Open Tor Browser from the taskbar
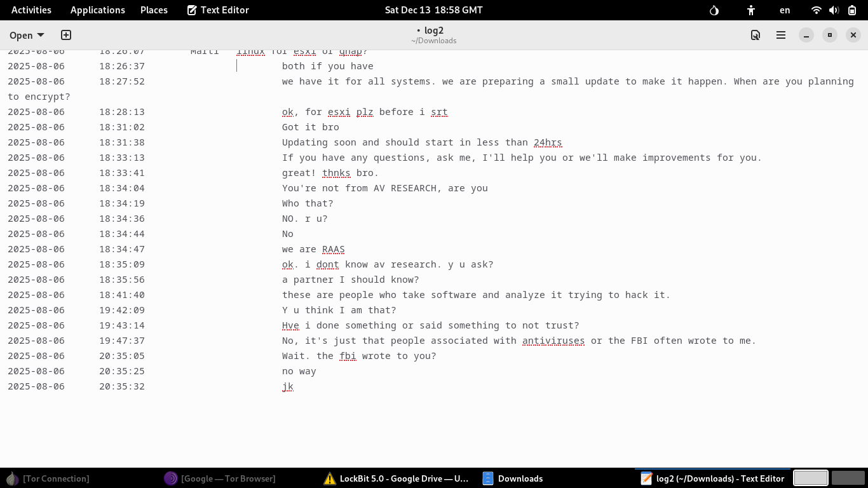This screenshot has width=868, height=488. coord(220,478)
